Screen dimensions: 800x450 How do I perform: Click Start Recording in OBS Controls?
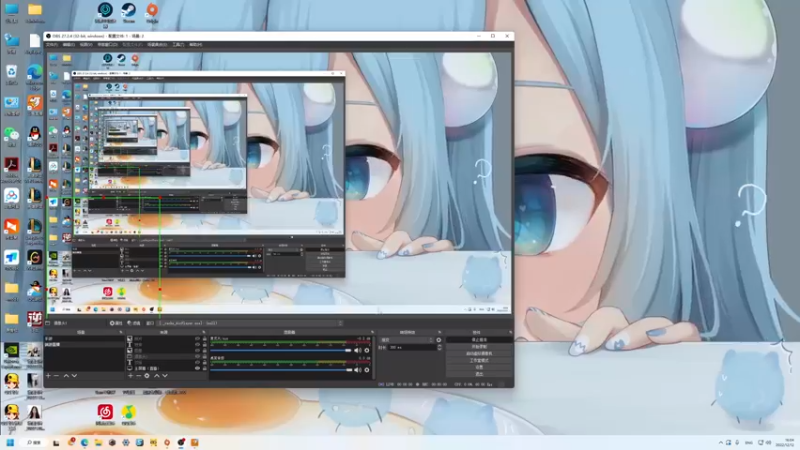(480, 346)
